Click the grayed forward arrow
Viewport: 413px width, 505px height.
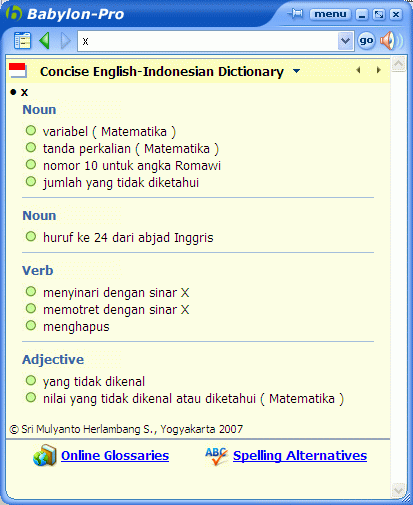click(x=66, y=41)
